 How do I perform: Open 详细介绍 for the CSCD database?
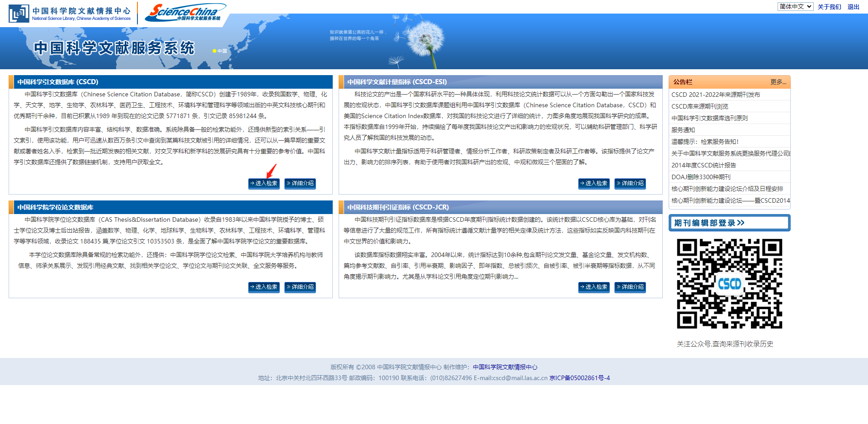(300, 183)
